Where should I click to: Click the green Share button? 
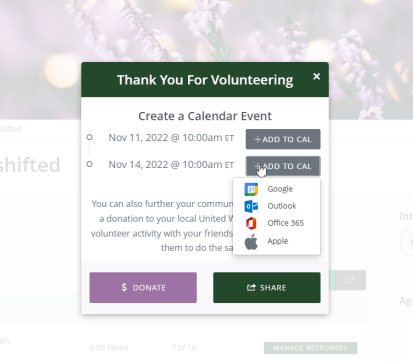[267, 287]
